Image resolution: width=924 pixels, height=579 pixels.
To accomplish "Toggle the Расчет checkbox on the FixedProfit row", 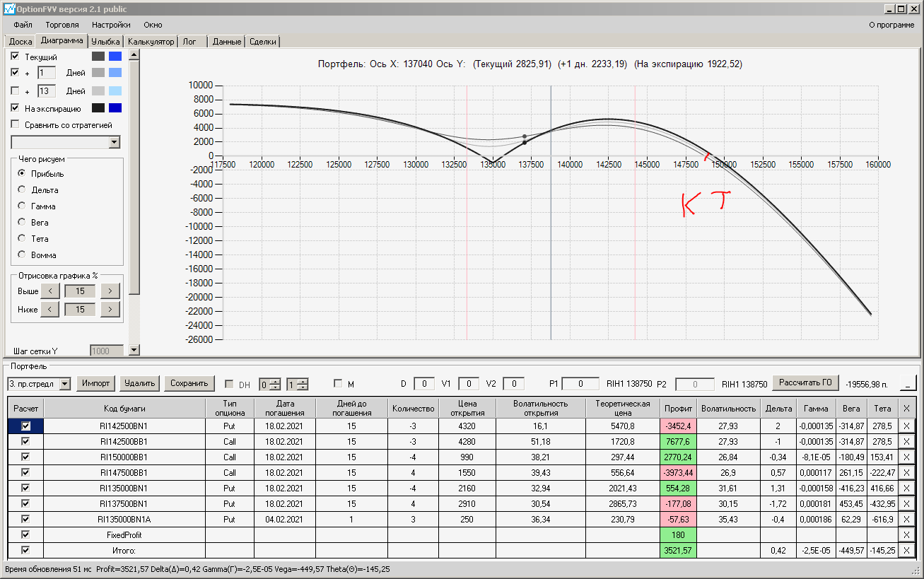I will click(26, 535).
